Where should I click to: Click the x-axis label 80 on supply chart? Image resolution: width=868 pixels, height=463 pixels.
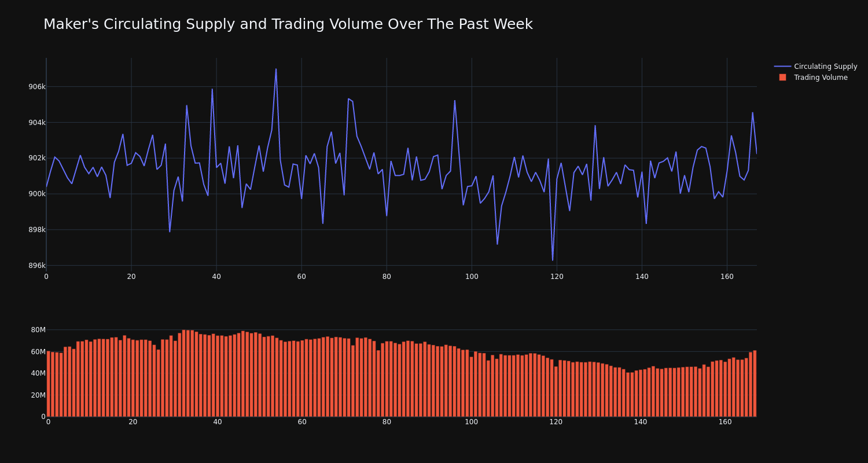pyautogui.click(x=387, y=277)
